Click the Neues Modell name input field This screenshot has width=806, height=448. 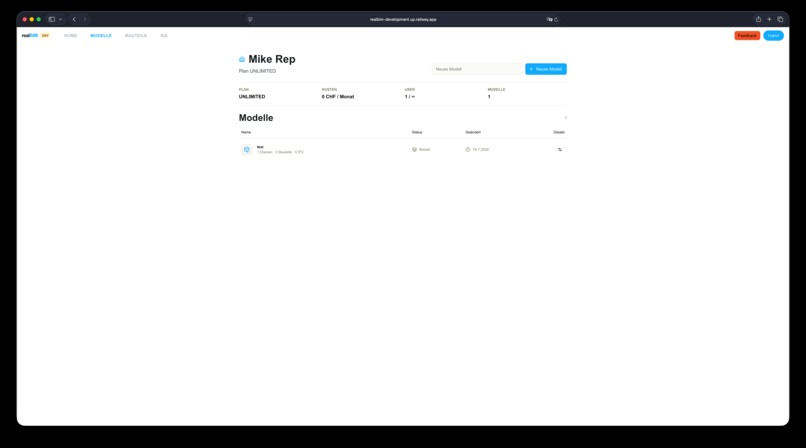pyautogui.click(x=478, y=69)
